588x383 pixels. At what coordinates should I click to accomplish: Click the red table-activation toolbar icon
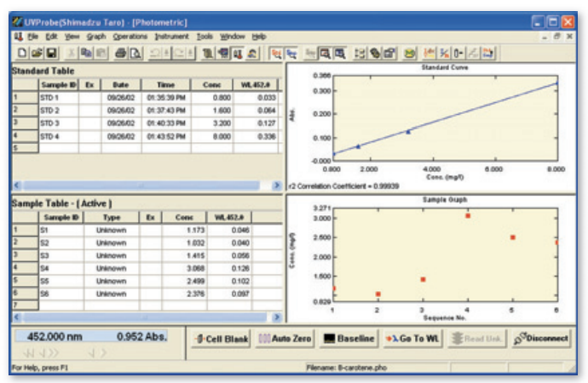(x=276, y=54)
